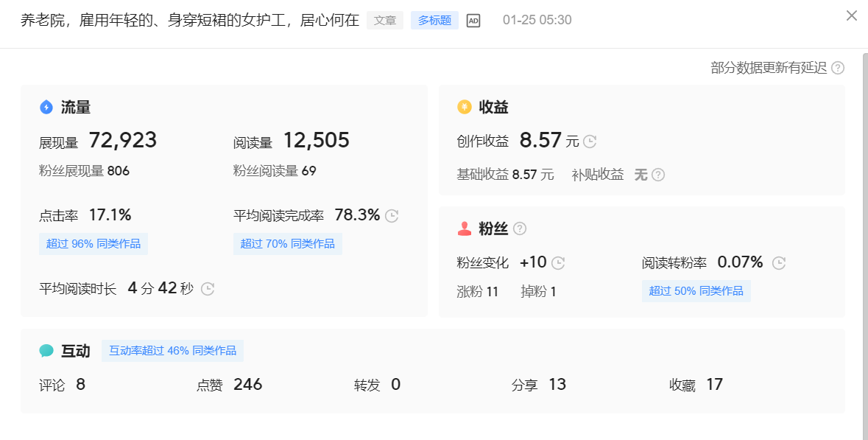
Task: Click the AD badge beside the title
Action: pos(472,20)
